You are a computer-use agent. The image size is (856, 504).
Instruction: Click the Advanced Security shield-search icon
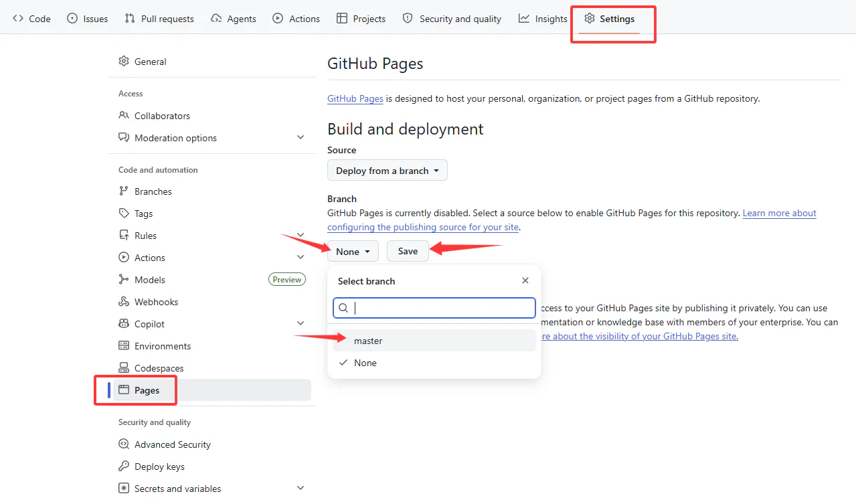(x=124, y=444)
